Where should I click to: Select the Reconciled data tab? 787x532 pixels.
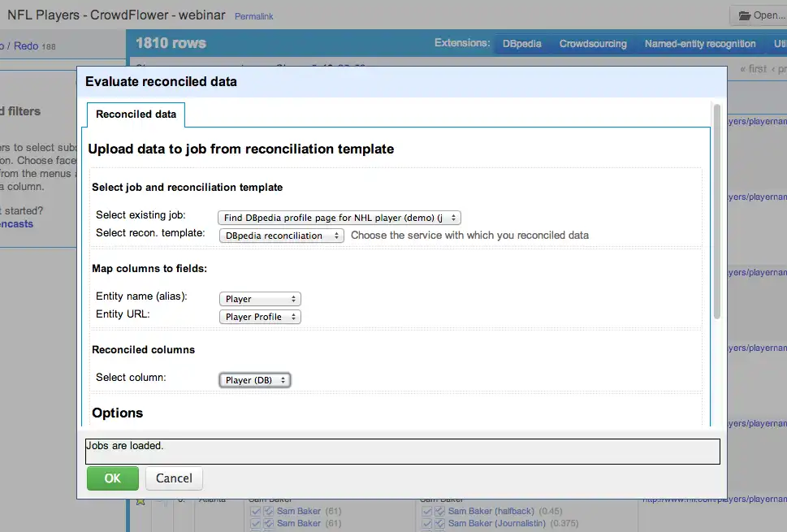point(136,115)
